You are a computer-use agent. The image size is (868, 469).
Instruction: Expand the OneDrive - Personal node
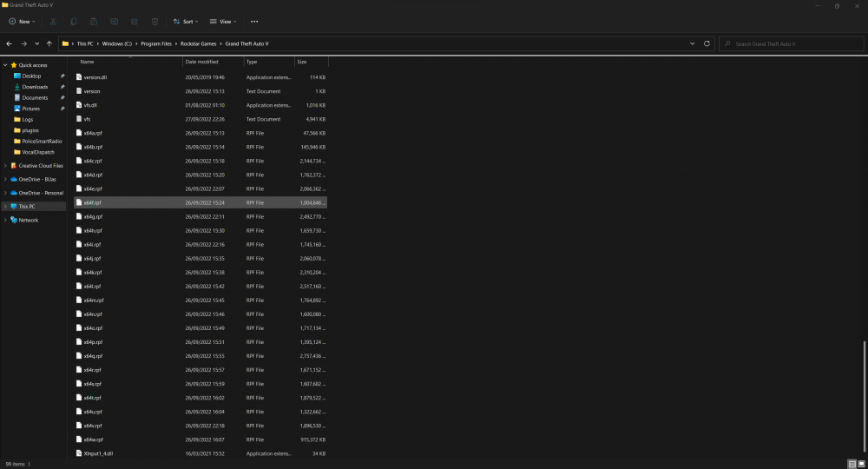point(5,193)
